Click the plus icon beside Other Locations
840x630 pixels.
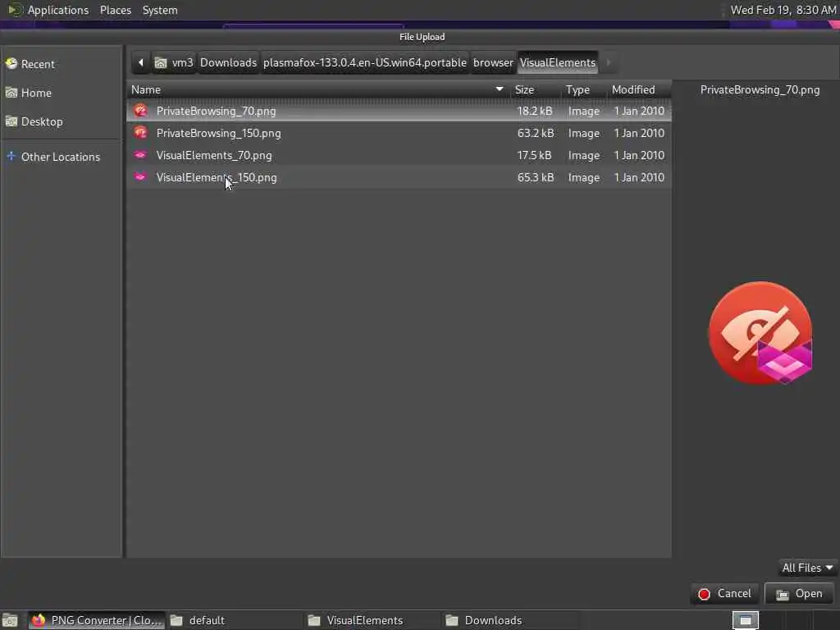coord(11,157)
